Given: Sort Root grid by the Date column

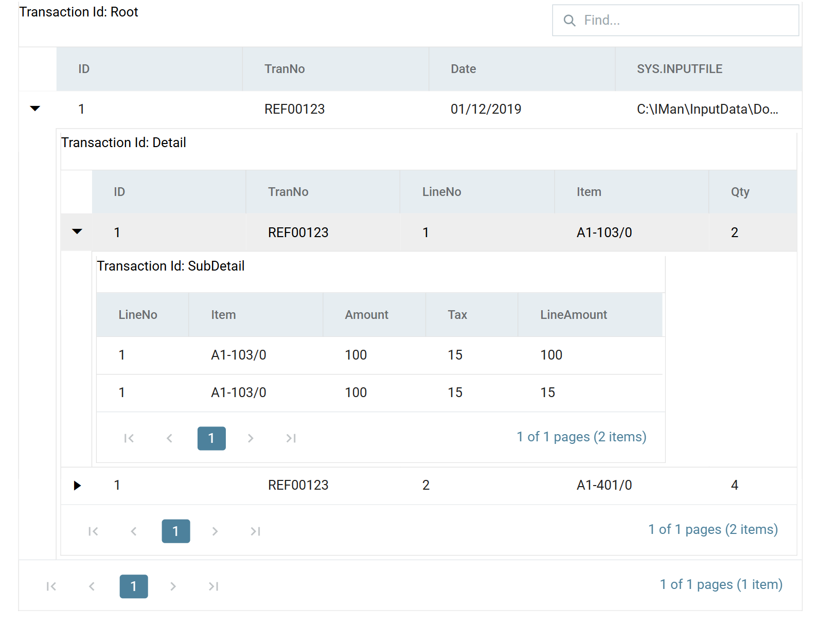Looking at the screenshot, I should [522, 69].
